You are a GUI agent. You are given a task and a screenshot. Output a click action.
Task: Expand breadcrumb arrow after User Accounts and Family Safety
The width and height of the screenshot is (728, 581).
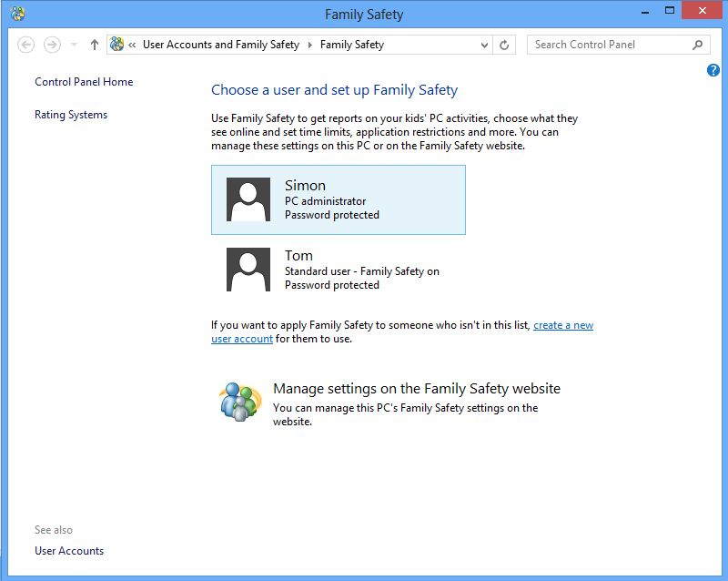(310, 46)
